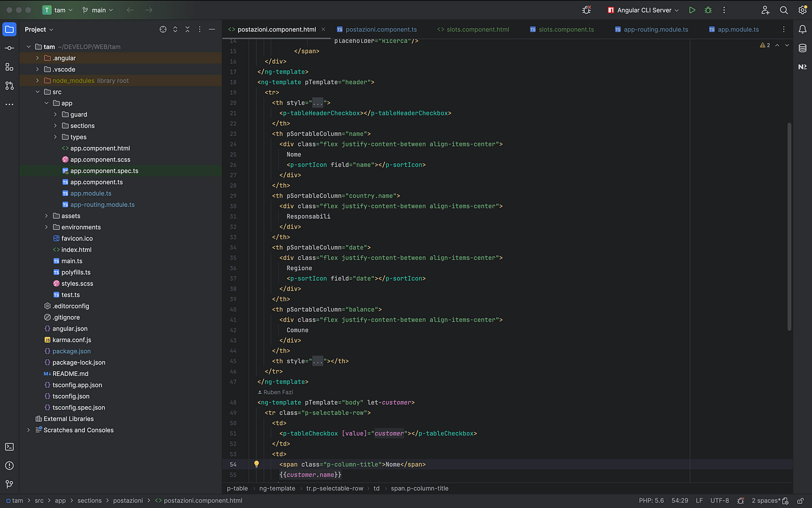The height and width of the screenshot is (508, 812).
Task: Open the Notifications bell icon
Action: click(x=802, y=29)
